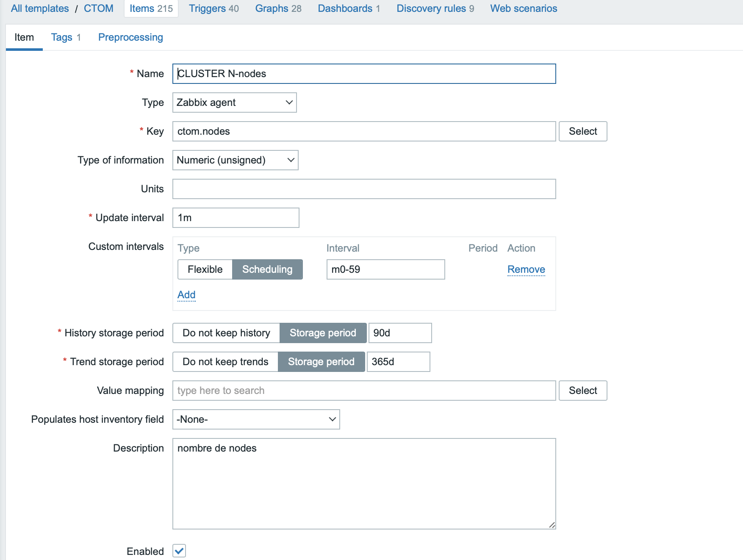Image resolution: width=743 pixels, height=560 pixels.
Task: Open Populates host inventory field dropdown
Action: pyautogui.click(x=256, y=419)
